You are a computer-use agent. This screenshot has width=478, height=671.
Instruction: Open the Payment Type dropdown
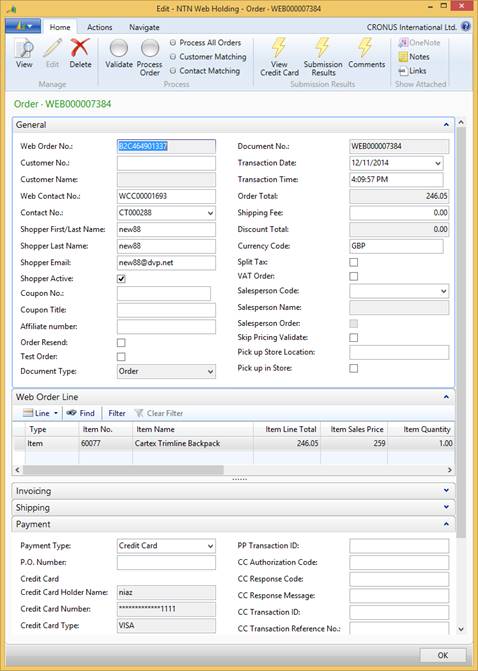pyautogui.click(x=210, y=546)
